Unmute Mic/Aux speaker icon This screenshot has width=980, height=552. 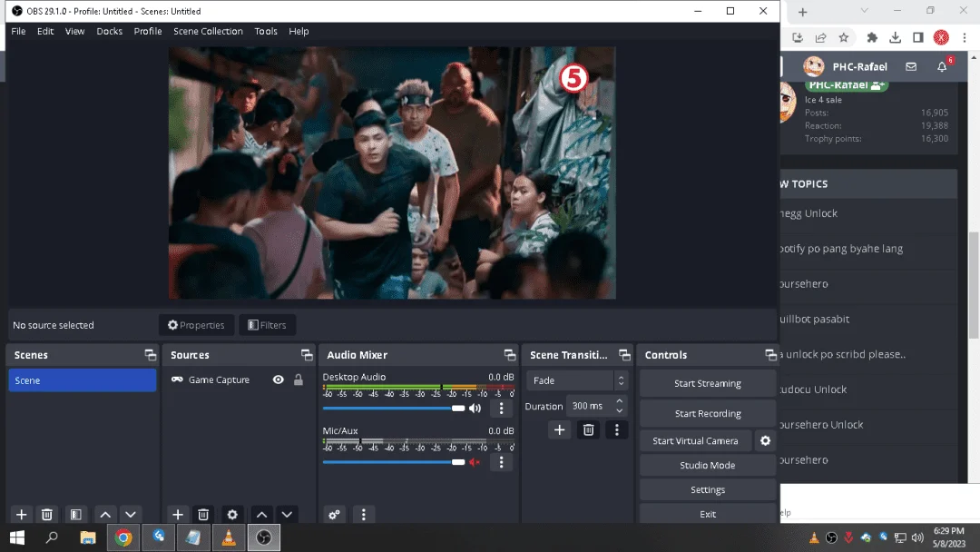tap(475, 462)
